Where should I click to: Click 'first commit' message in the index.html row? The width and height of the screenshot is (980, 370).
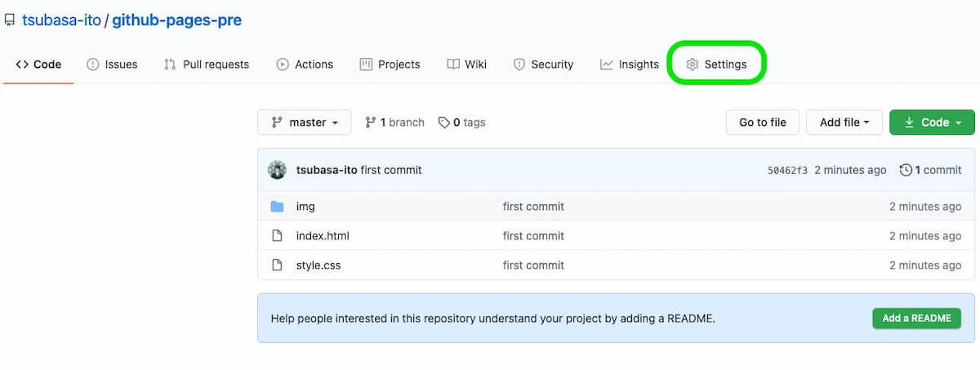coord(533,236)
